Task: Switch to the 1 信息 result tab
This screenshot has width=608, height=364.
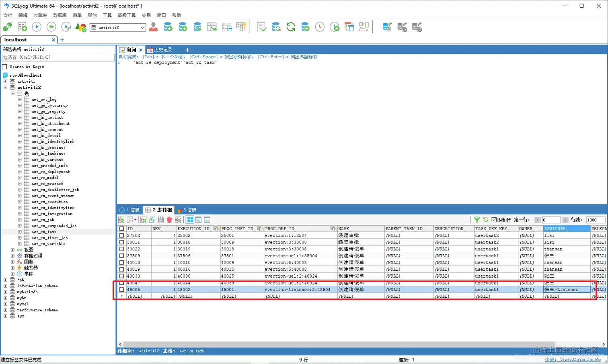Action: click(x=129, y=210)
